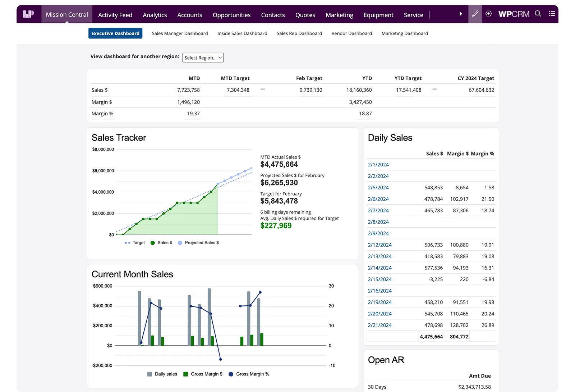The height and width of the screenshot is (392, 575).
Task: Click the Margin % column header in Daily Sales
Action: point(483,154)
